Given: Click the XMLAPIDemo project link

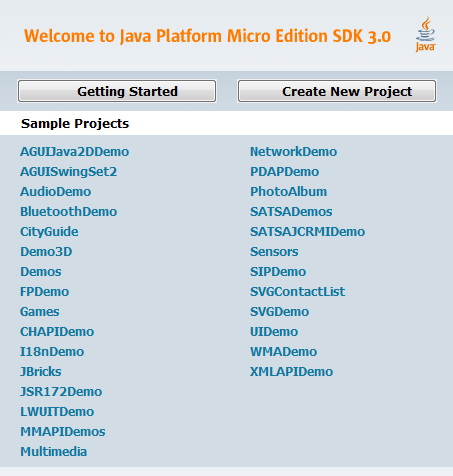Looking at the screenshot, I should (292, 372).
